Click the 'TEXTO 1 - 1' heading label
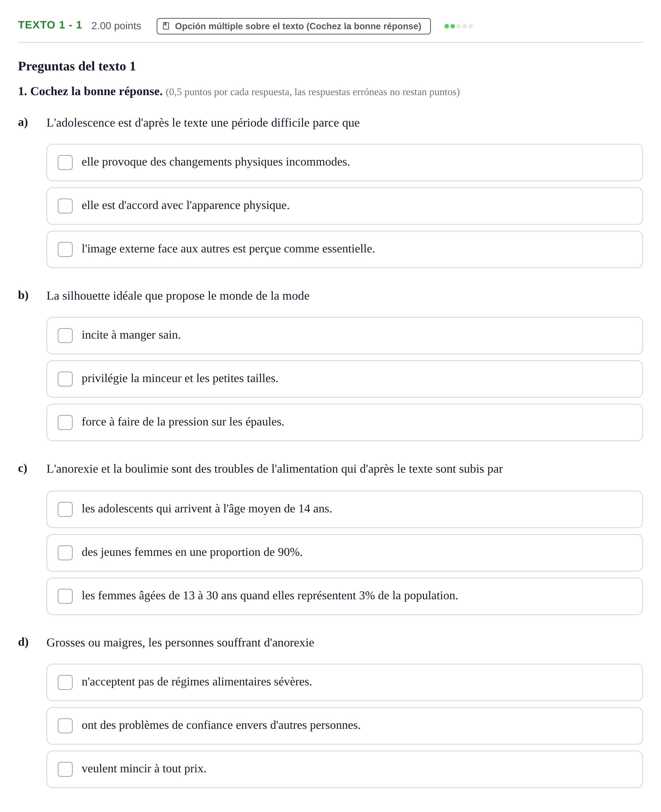 (50, 25)
